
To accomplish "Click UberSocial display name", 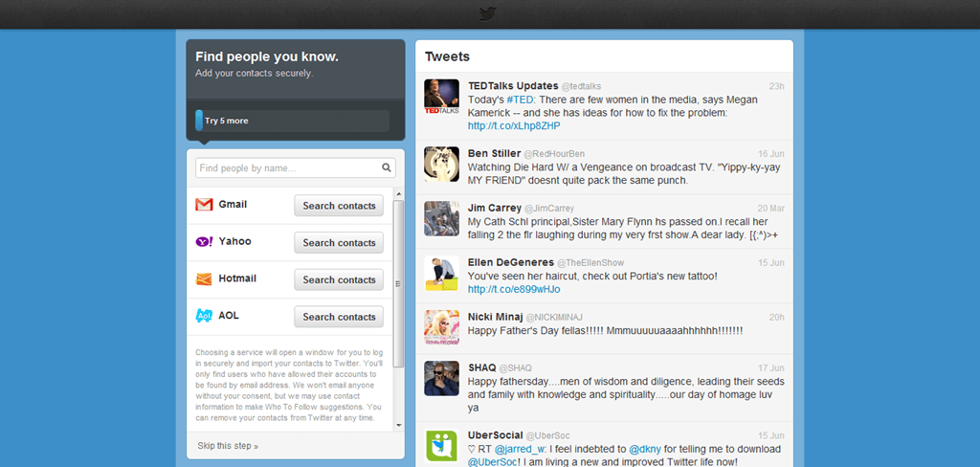I will pyautogui.click(x=495, y=434).
